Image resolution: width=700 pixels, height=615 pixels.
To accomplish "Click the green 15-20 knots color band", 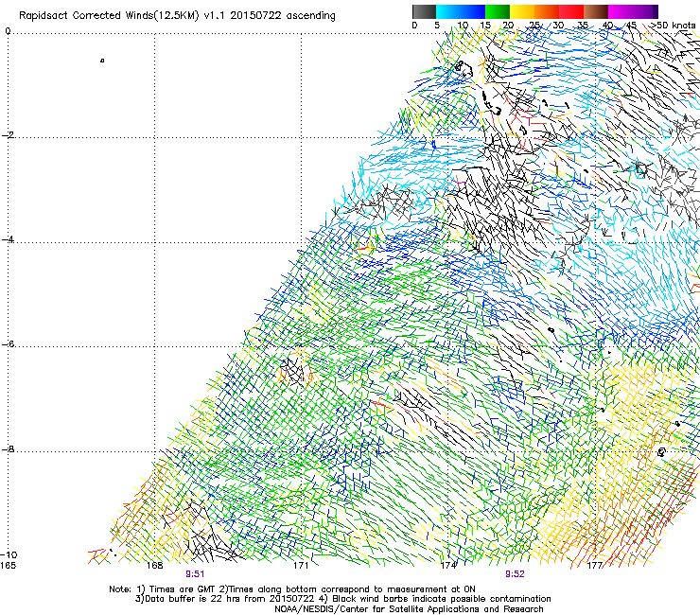I will (x=498, y=11).
